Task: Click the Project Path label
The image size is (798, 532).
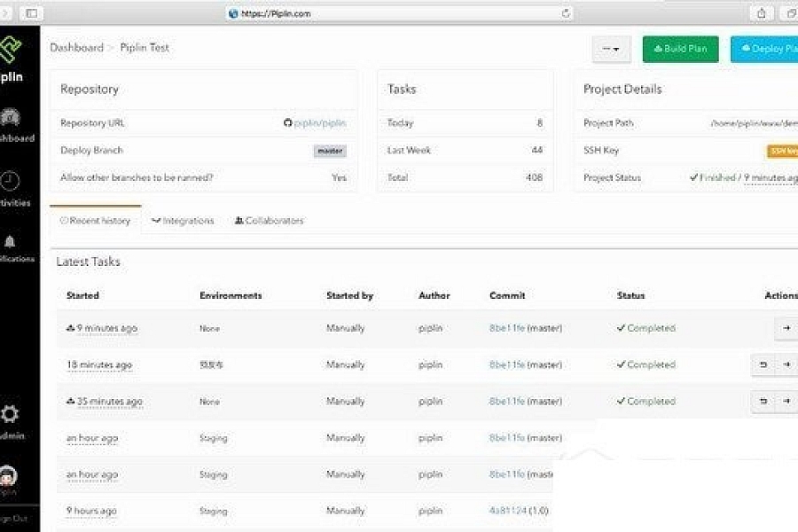Action: [608, 122]
